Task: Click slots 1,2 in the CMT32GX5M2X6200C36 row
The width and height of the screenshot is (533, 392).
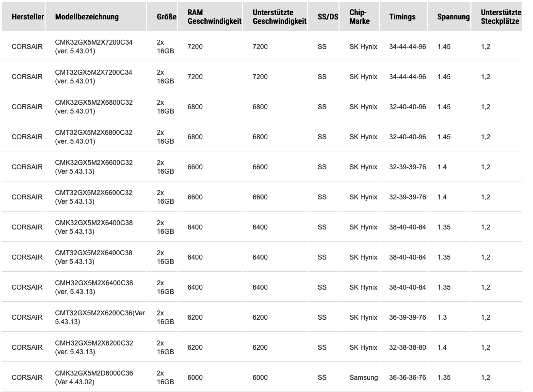Action: 485,317
